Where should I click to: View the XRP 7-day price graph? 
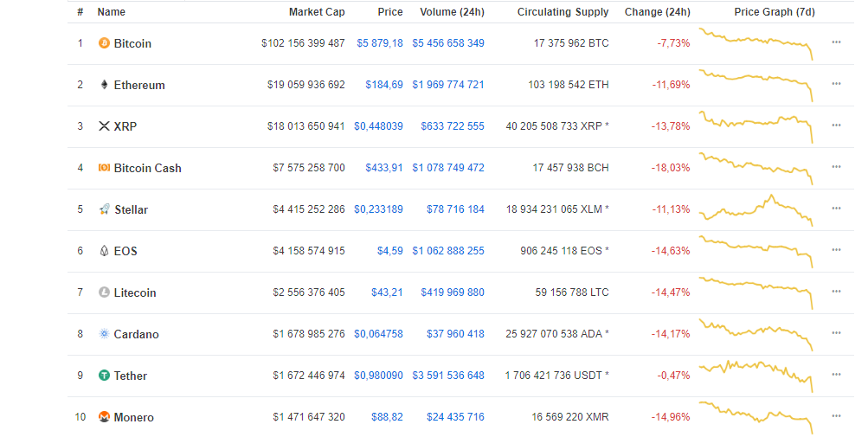click(756, 126)
